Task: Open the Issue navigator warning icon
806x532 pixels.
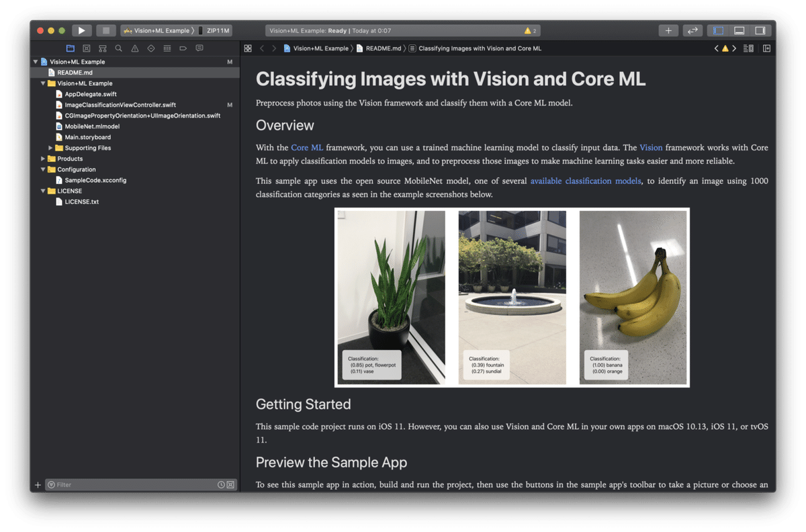Action: tap(135, 48)
